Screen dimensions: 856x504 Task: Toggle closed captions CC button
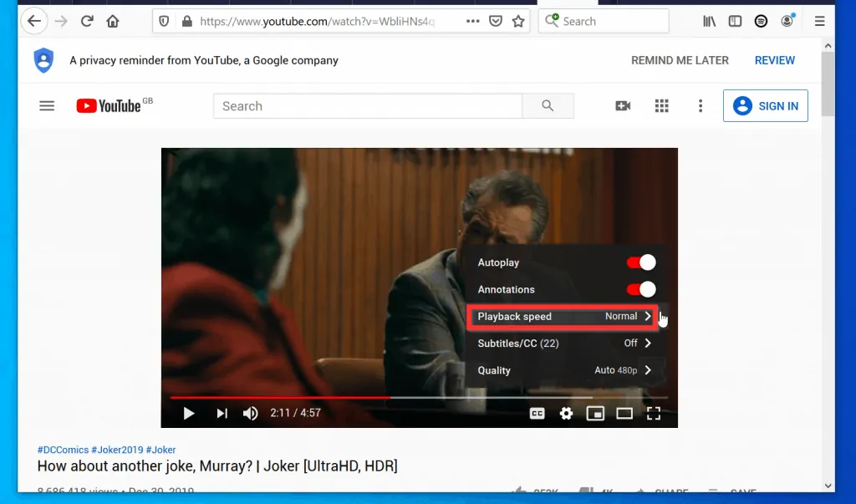click(538, 414)
